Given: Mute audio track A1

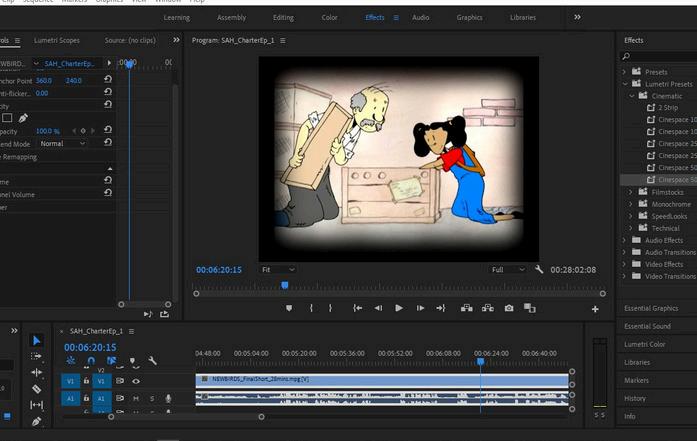Looking at the screenshot, I should pos(137,398).
